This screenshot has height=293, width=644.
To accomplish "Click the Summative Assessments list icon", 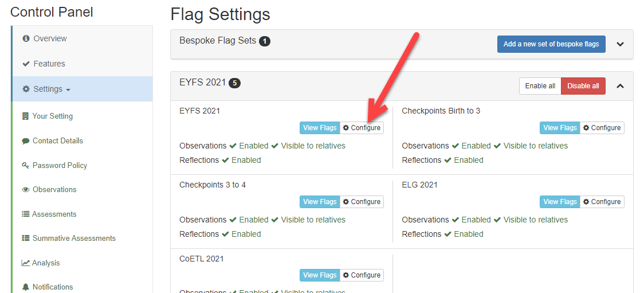I will click(x=25, y=239).
